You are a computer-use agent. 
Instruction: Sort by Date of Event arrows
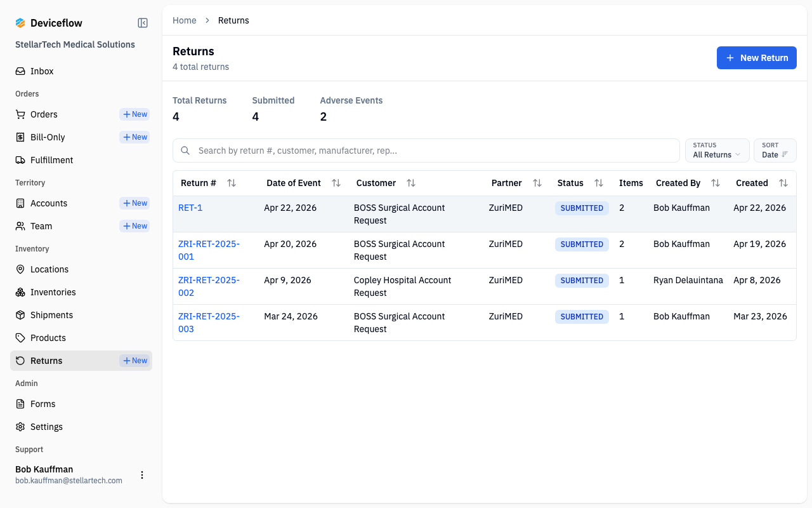coord(336,183)
